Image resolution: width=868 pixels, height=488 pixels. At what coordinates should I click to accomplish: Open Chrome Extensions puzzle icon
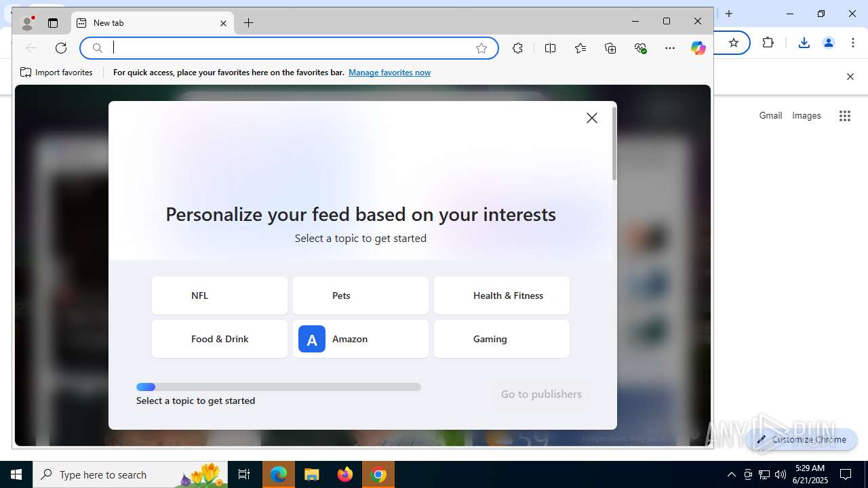coord(768,43)
